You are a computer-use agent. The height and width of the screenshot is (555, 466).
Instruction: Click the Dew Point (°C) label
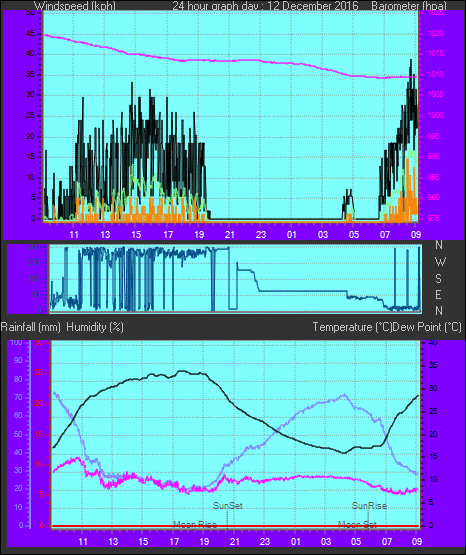427,327
